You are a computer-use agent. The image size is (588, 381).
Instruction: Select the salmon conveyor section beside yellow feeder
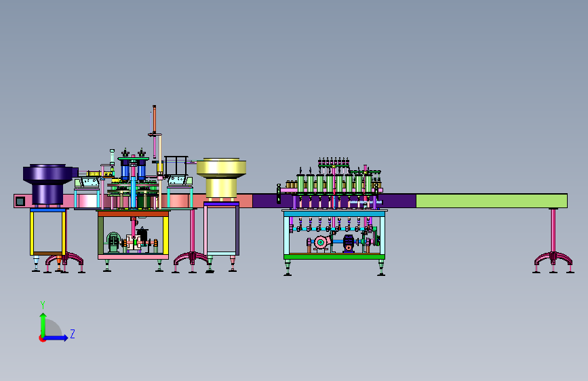pyautogui.click(x=245, y=201)
